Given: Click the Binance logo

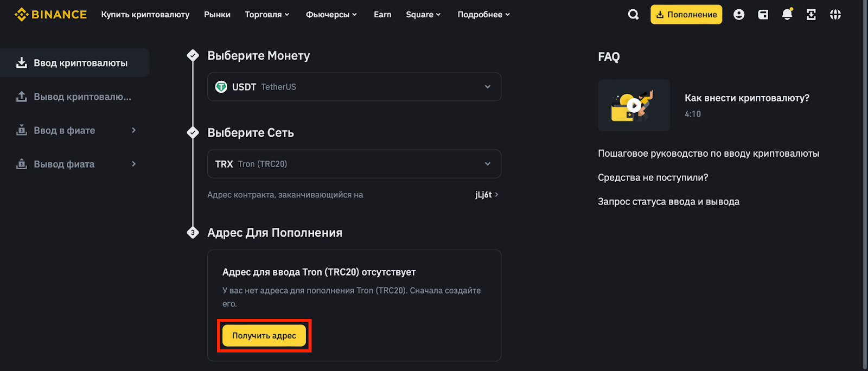Looking at the screenshot, I should tap(50, 15).
